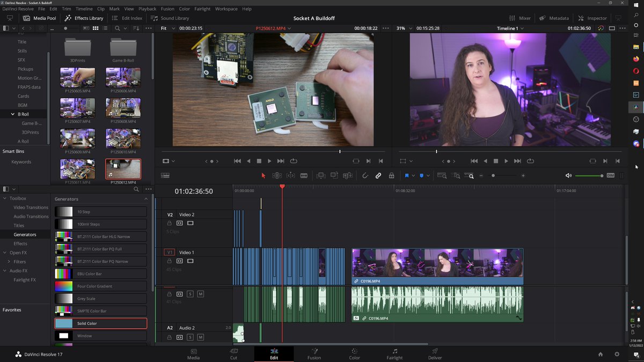The image size is (644, 362).
Task: Expand Filters under Open FX
Action: 9,262
